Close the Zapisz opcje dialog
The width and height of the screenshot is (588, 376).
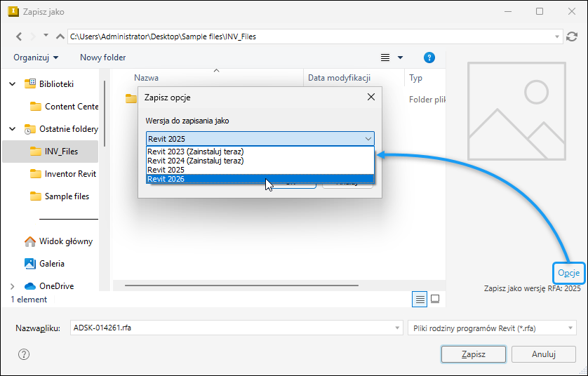click(371, 97)
